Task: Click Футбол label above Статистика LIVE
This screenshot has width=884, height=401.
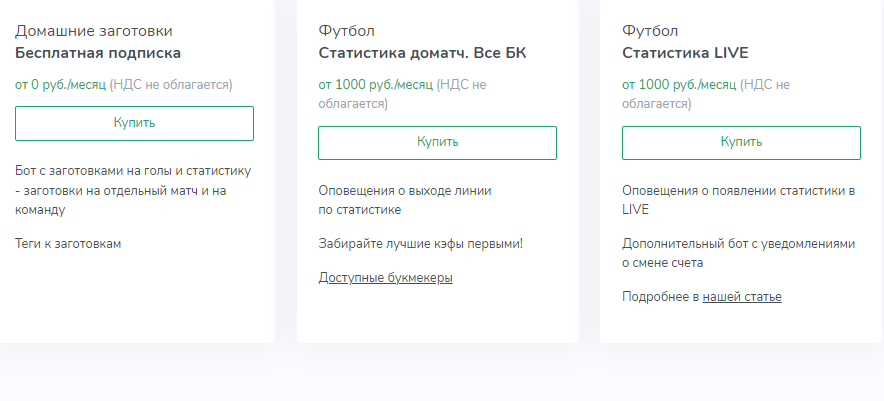Action: click(x=650, y=31)
